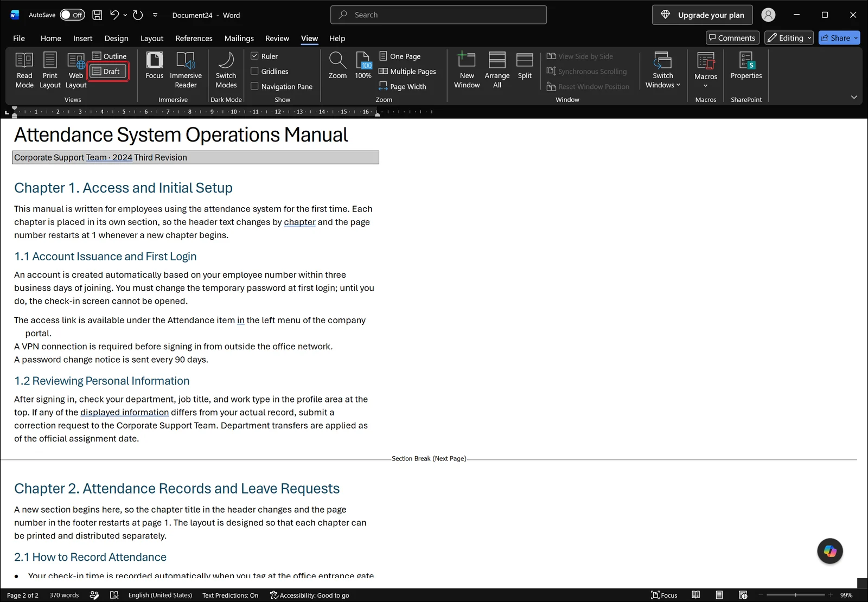
Task: Select Print Layout view
Action: tap(50, 70)
